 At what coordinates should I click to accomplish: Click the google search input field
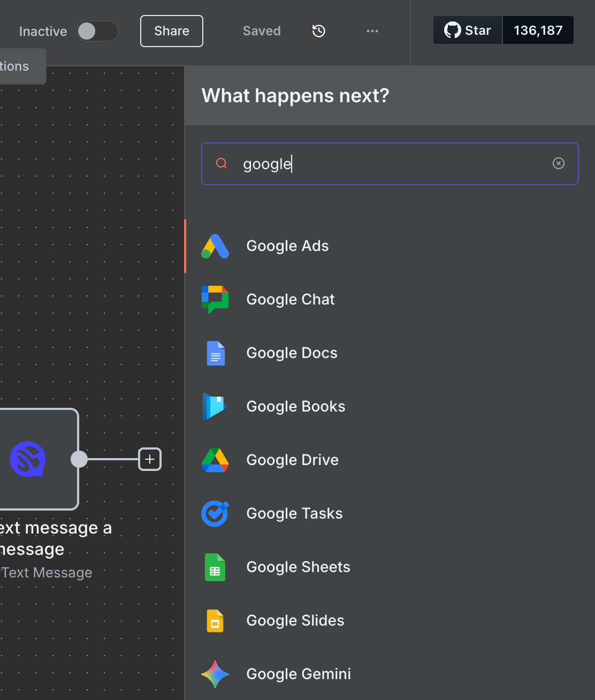tap(390, 164)
